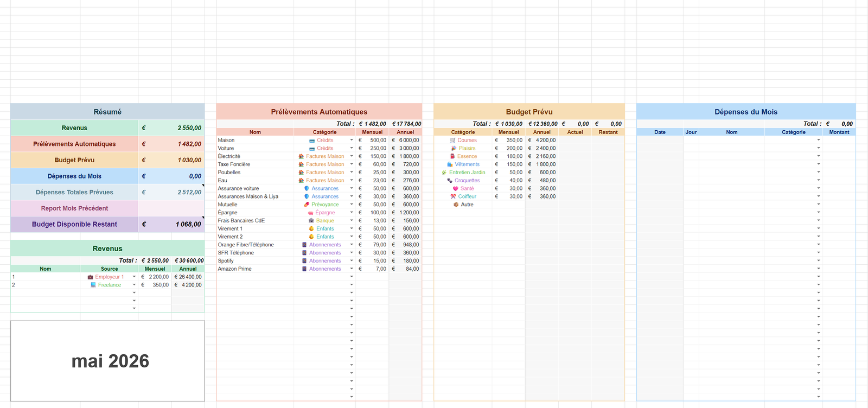Image resolution: width=868 pixels, height=408 pixels.
Task: Click the box icon beside Autre
Action: coord(456,205)
